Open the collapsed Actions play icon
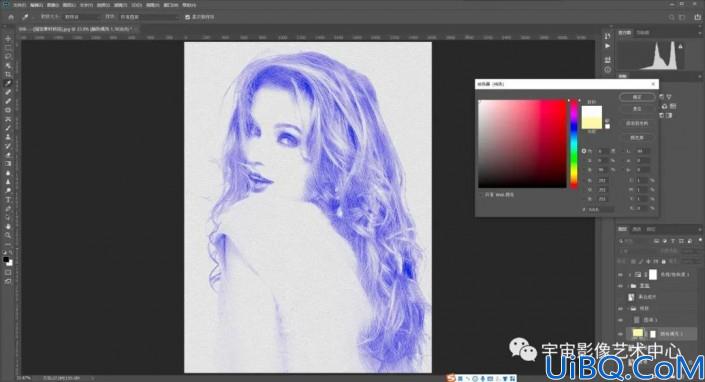 pos(607,46)
